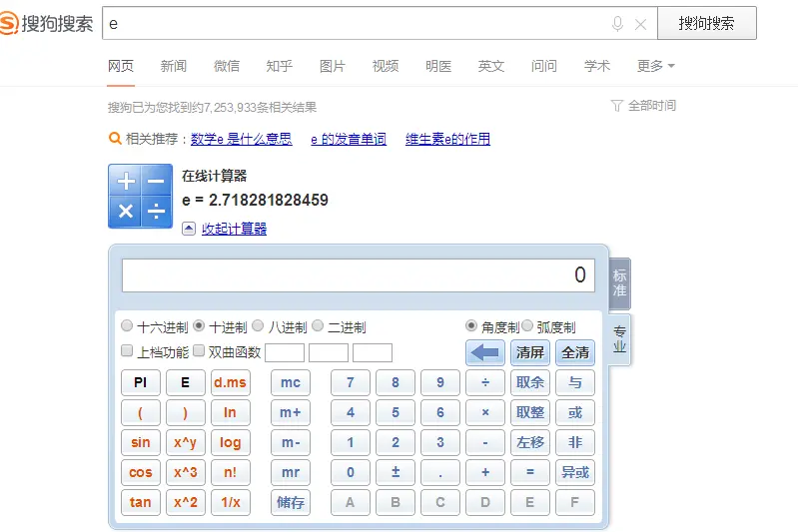Switch to the 学术 tab
This screenshot has height=532, width=798.
click(x=597, y=66)
